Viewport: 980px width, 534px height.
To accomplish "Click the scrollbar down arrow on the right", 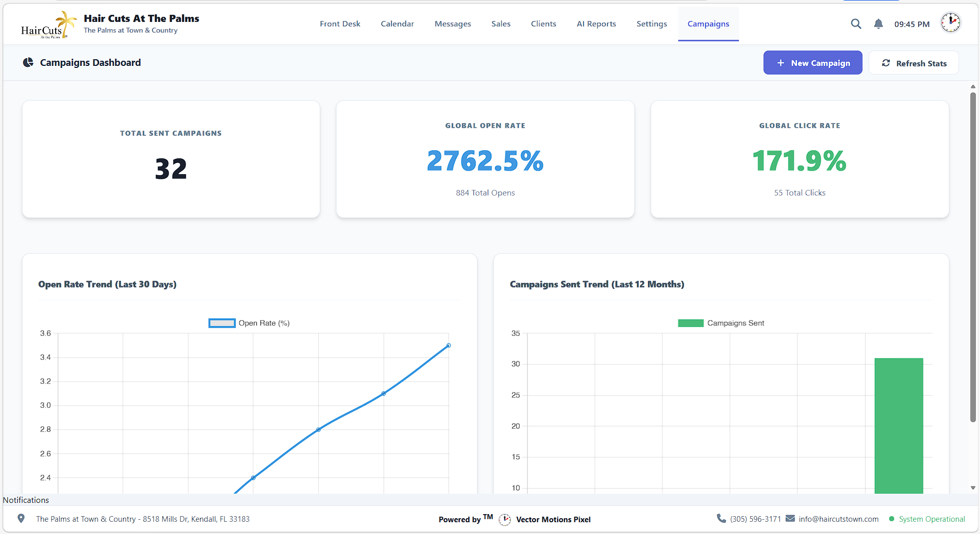I will point(972,488).
